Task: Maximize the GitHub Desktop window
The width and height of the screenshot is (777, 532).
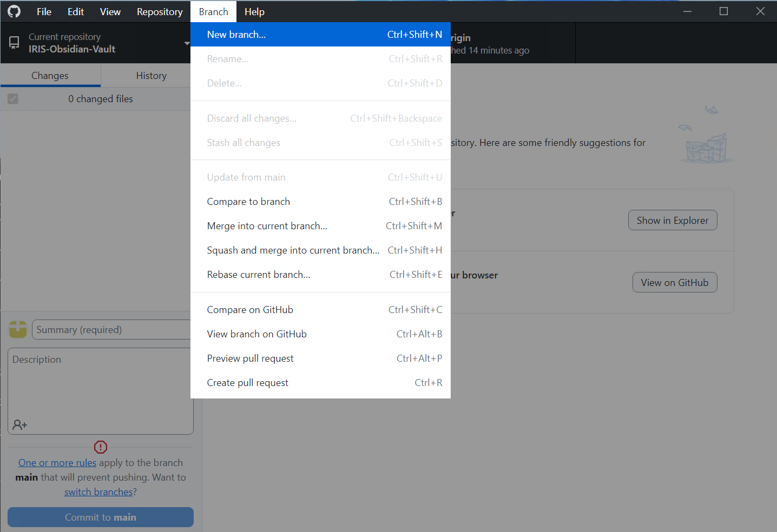Action: point(723,11)
